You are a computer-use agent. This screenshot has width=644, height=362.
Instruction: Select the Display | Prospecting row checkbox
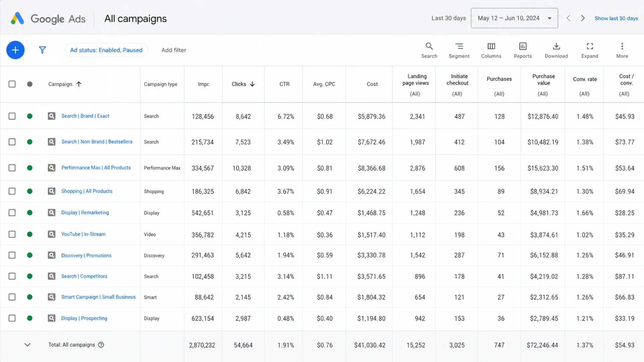click(12, 318)
